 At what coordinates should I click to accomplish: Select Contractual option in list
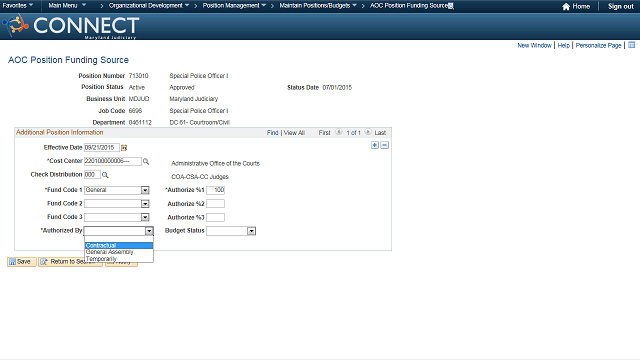tap(119, 246)
